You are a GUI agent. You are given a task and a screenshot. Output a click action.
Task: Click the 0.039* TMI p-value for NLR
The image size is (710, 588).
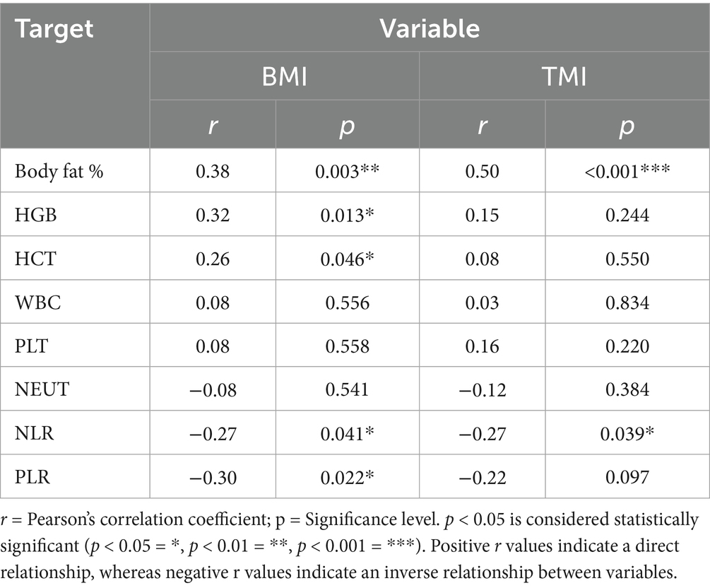(x=627, y=434)
